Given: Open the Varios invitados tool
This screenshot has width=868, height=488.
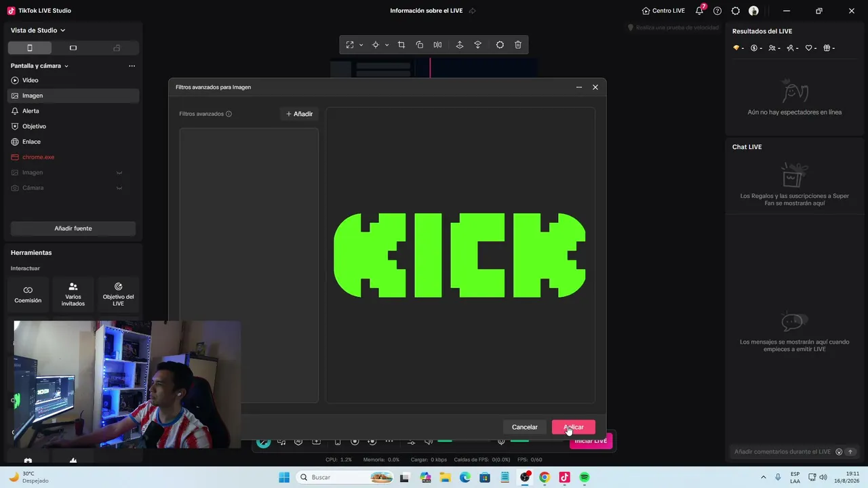Looking at the screenshot, I should coord(73,295).
